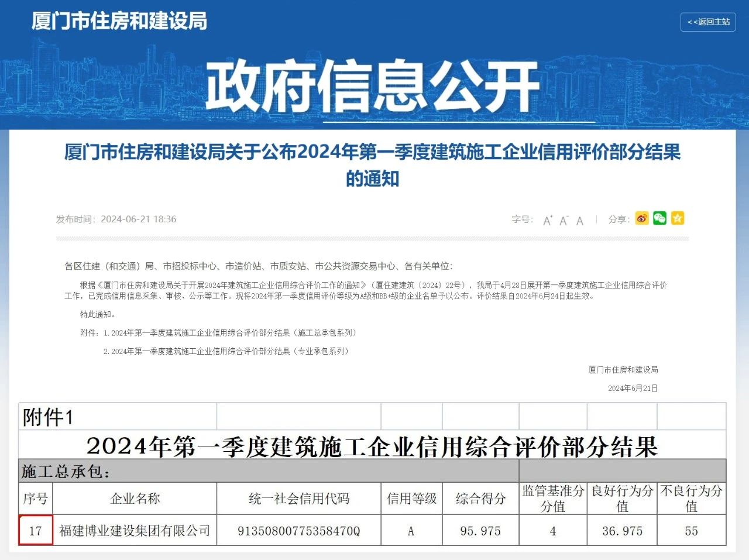
Task: Select the 综合得分 value 95.975
Action: [x=480, y=531]
